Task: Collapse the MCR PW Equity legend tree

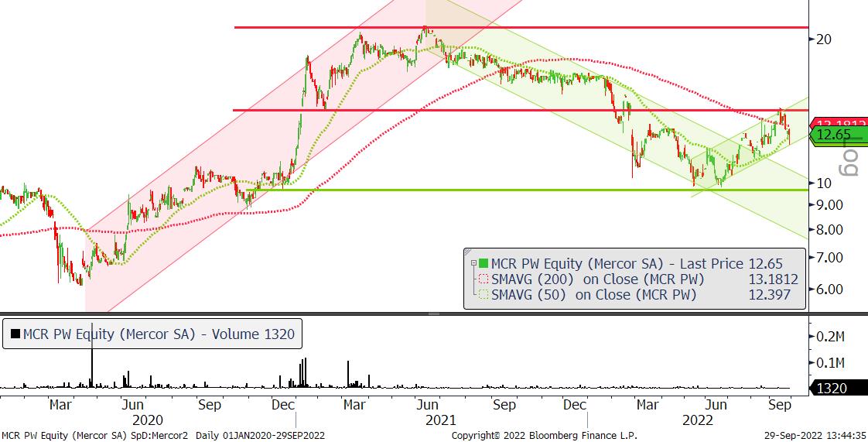Action: click(x=474, y=264)
